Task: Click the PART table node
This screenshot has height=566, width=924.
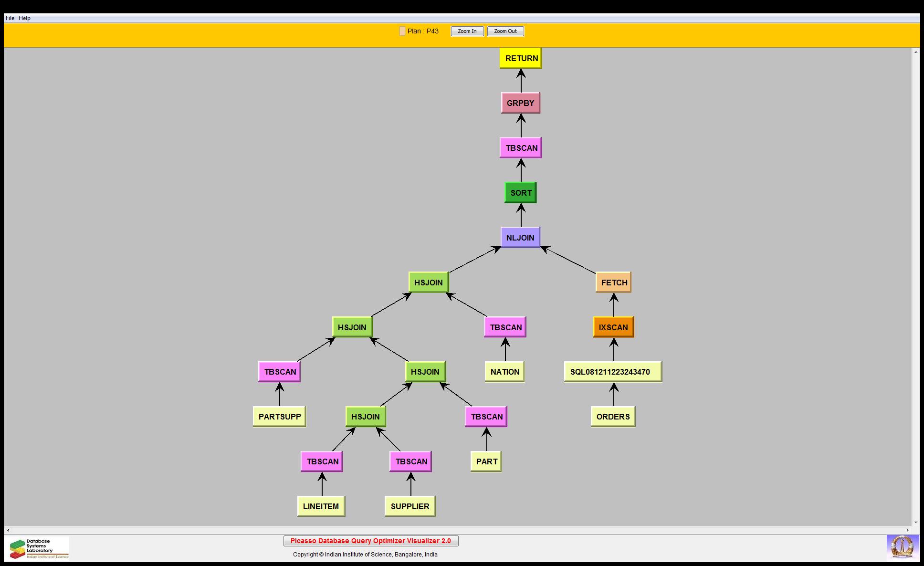Action: (486, 461)
